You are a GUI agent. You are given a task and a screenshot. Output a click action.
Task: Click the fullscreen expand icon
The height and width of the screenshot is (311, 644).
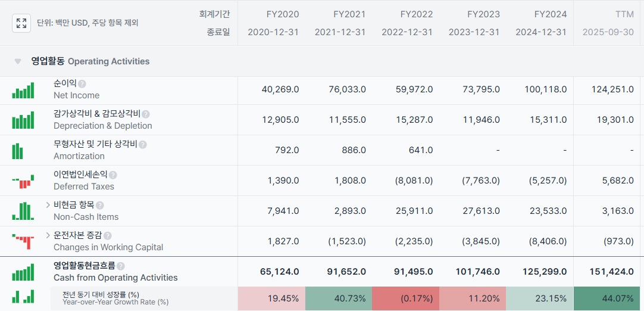click(21, 23)
